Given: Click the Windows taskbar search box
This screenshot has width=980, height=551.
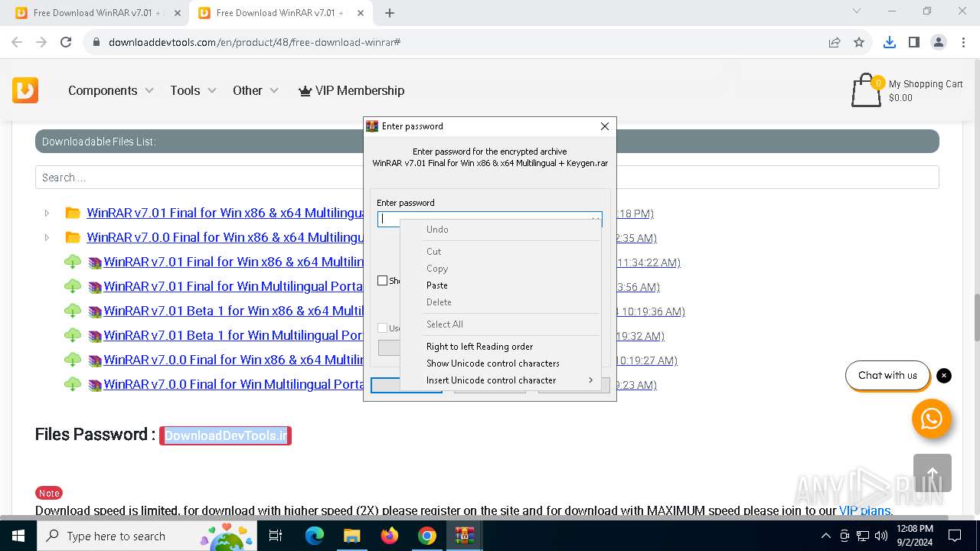Looking at the screenshot, I should 147,536.
